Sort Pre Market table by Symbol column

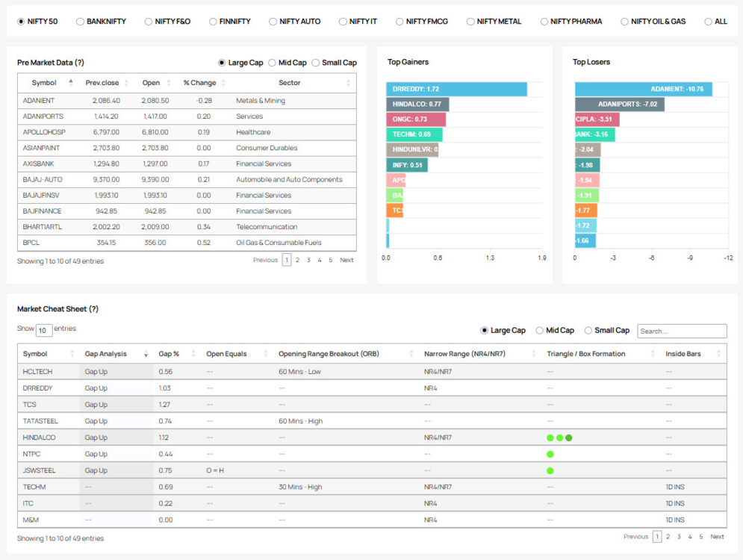click(x=44, y=83)
